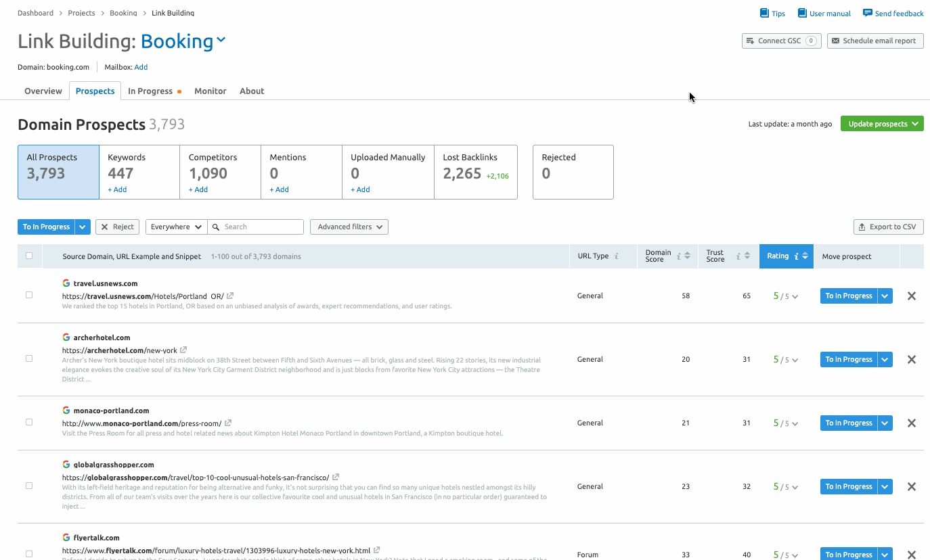Viewport: 930px width, 560px height.
Task: Switch to the About tab
Action: tap(252, 91)
